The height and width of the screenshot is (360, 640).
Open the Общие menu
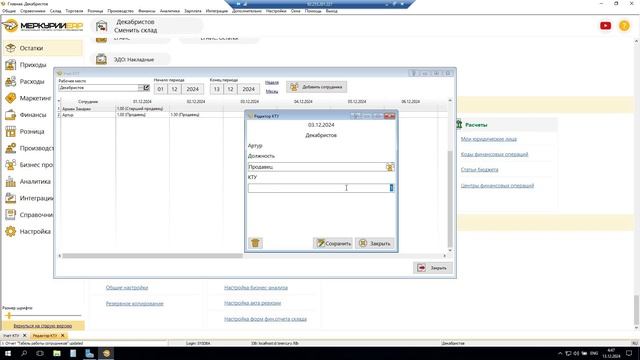tap(9, 11)
